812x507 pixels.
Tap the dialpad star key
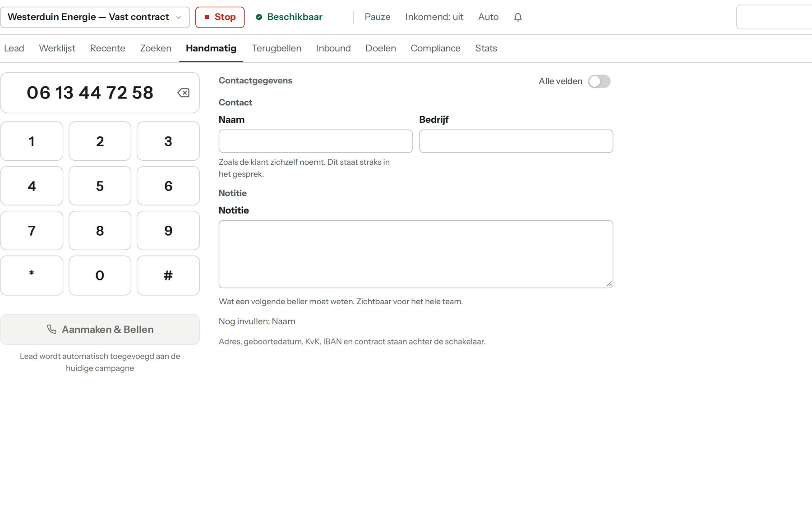(32, 275)
